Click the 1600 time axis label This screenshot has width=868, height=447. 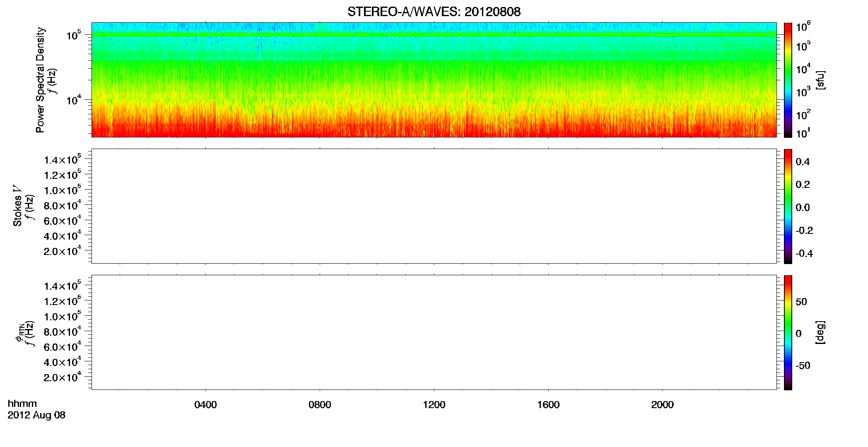coord(548,405)
